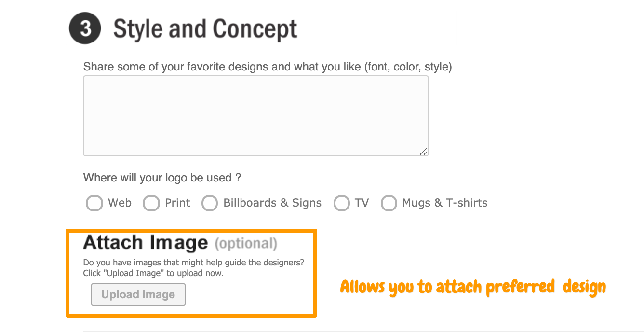Choose the Print radio option
Image resolution: width=644 pixels, height=334 pixels.
click(151, 203)
